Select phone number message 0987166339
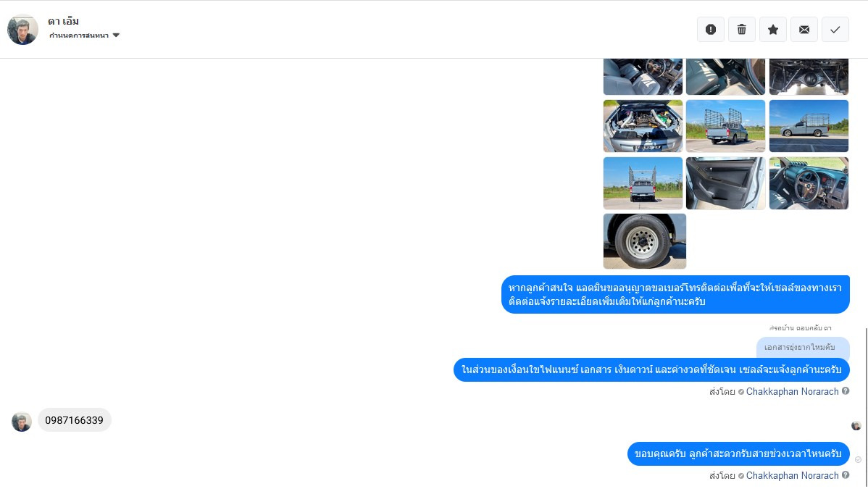The width and height of the screenshot is (868, 502). pos(74,420)
